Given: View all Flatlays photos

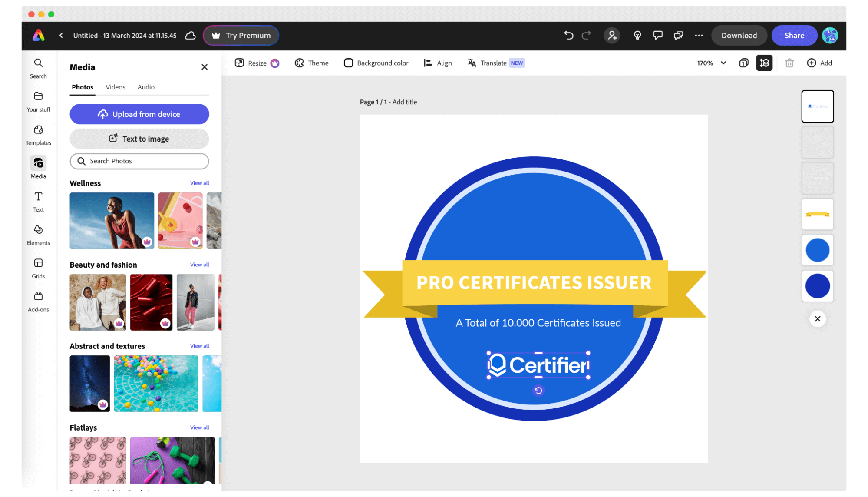Looking at the screenshot, I should pos(199,427).
